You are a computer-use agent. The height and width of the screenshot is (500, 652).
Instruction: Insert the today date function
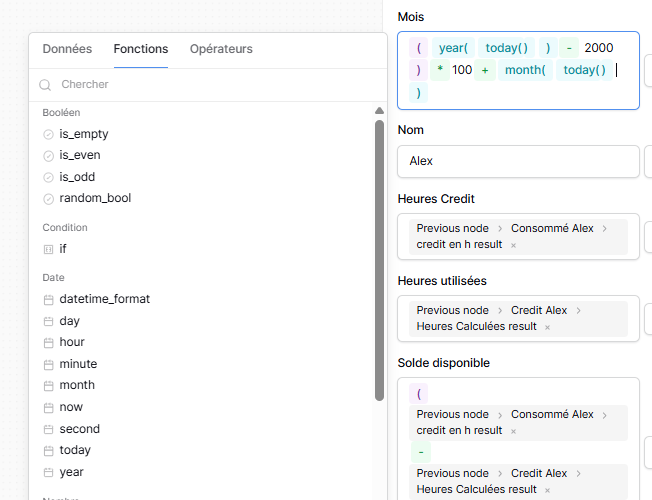tap(75, 450)
